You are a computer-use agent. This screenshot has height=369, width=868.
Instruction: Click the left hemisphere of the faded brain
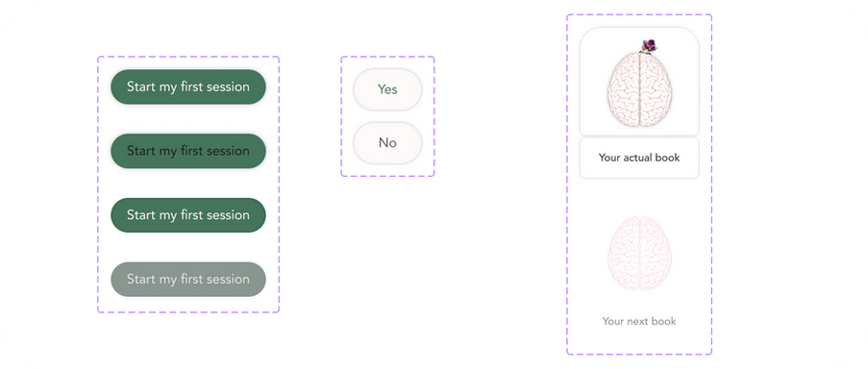[623, 253]
